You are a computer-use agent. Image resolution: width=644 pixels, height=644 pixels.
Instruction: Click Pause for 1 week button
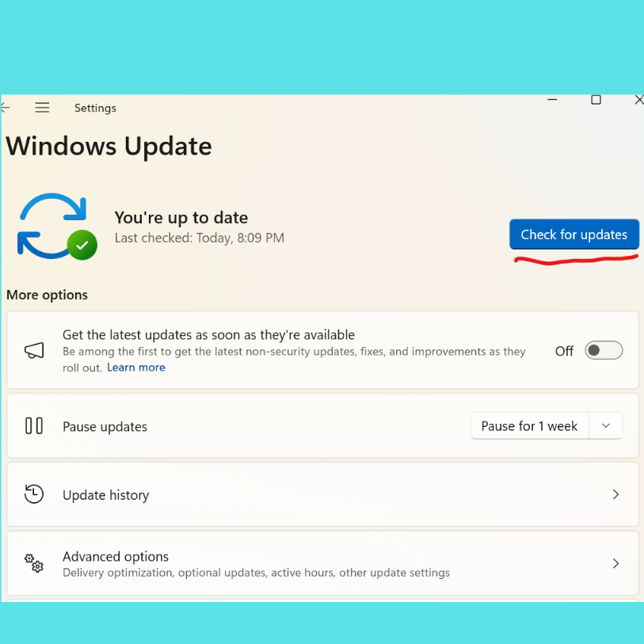(x=529, y=426)
